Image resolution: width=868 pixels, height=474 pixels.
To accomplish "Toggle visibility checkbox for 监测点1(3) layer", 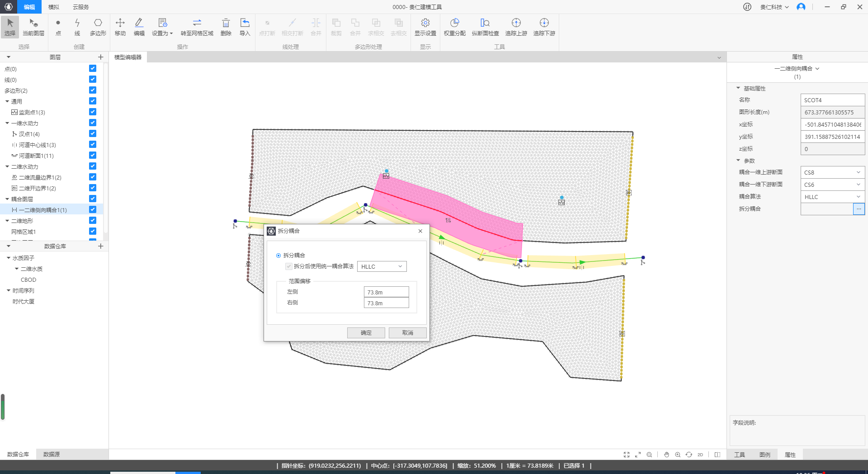I will point(93,112).
